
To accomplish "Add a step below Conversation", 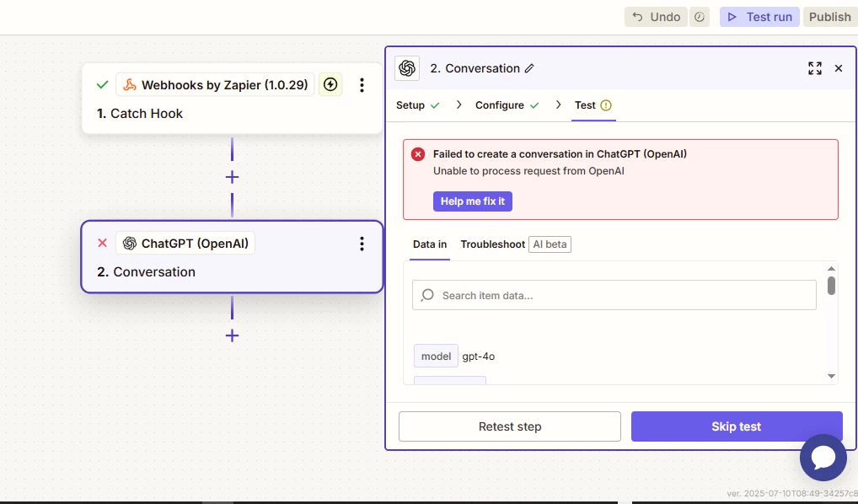I will pos(232,335).
